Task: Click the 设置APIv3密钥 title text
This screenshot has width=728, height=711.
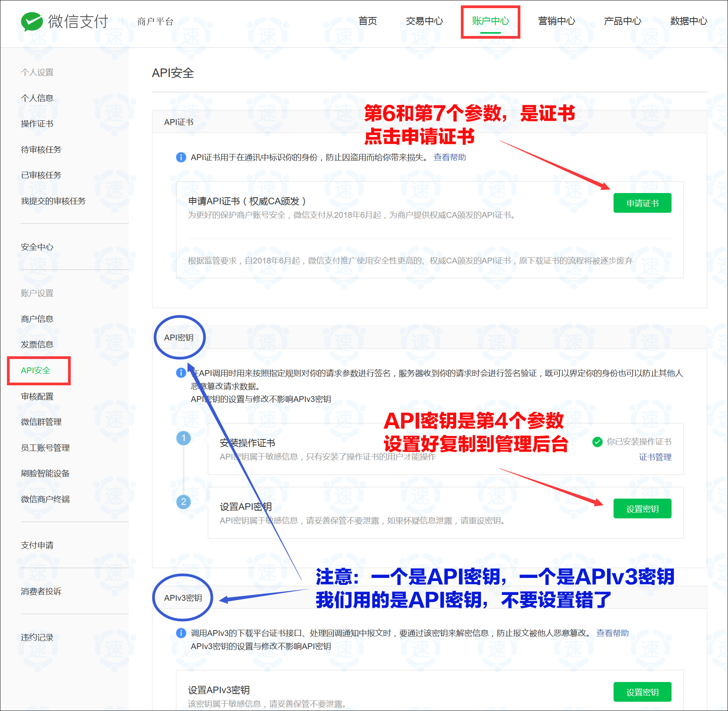Action: [x=219, y=690]
